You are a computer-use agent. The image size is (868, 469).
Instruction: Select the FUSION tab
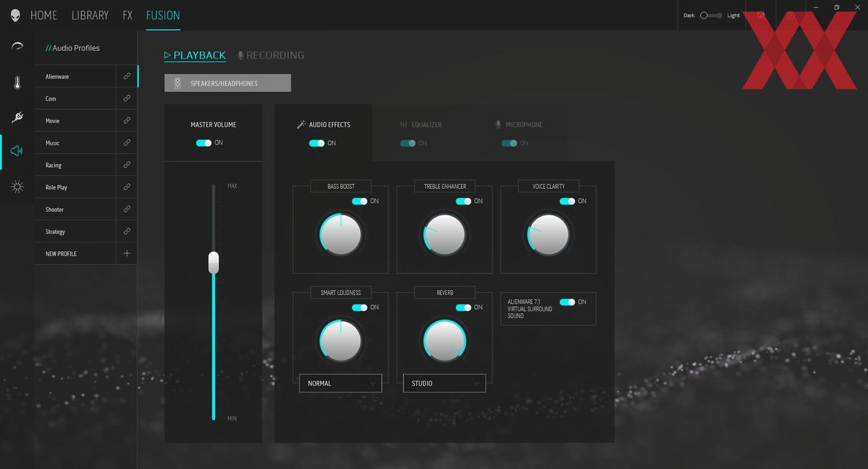[163, 15]
